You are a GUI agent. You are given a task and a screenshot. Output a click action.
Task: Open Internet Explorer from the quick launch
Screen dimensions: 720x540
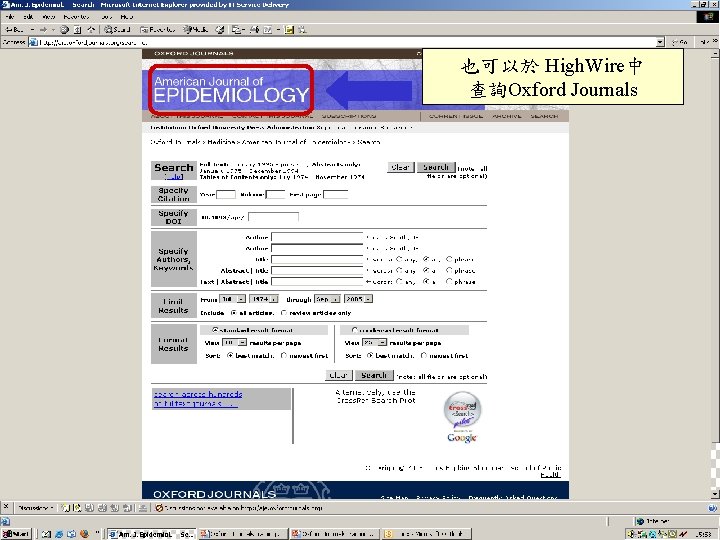point(59,534)
